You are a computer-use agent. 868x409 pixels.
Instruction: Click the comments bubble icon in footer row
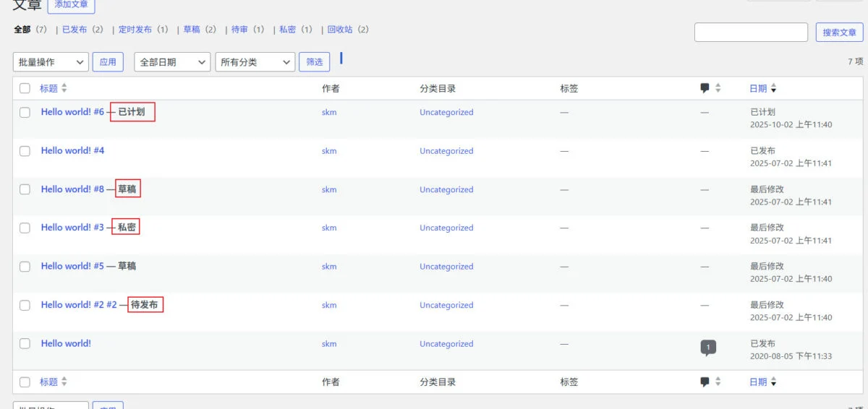pos(705,382)
